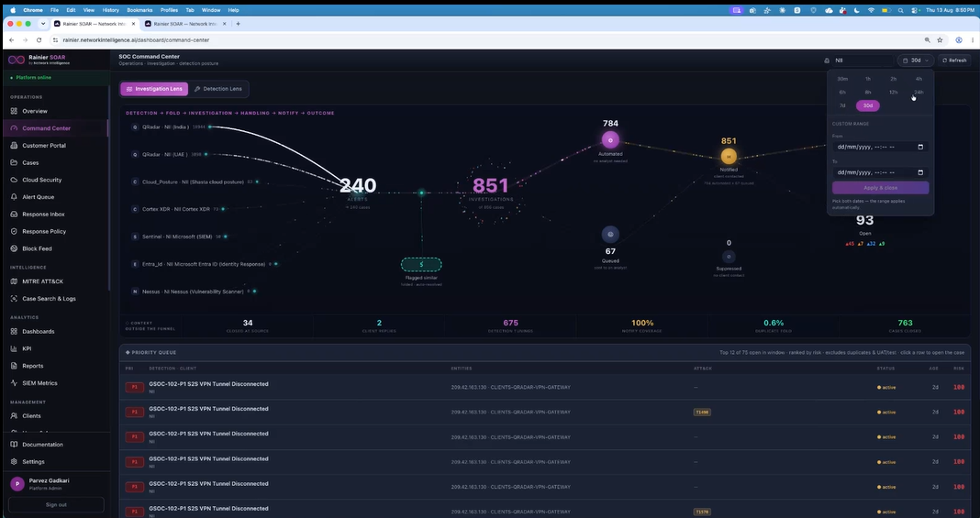Click the 675 detection tunings stat

[510, 325]
